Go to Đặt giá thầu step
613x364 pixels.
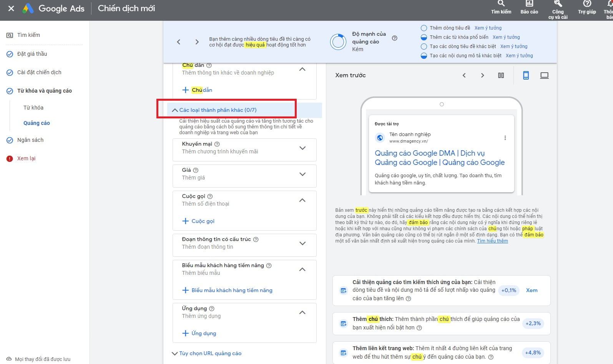pos(32,54)
